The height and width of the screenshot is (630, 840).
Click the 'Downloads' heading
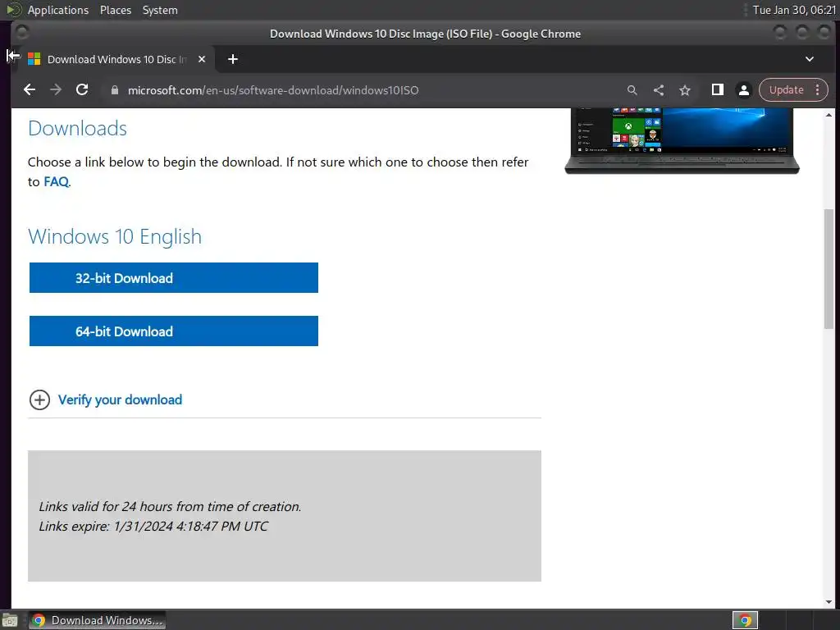click(x=78, y=128)
